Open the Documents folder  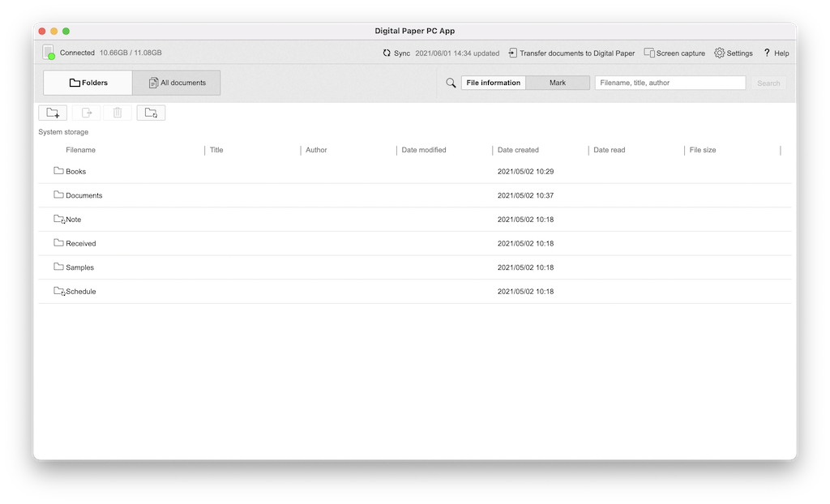(83, 196)
